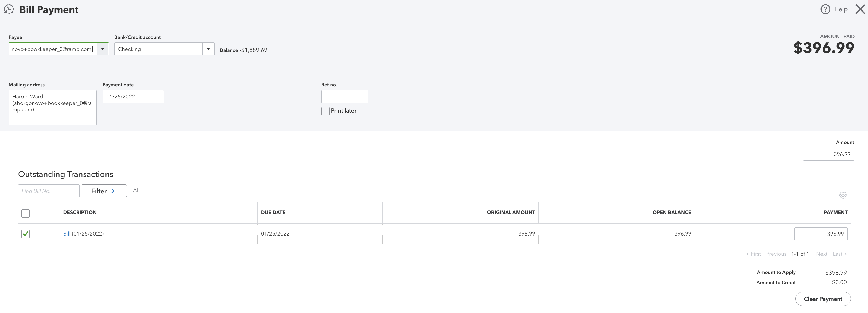Uncheck the Bill (01/25/2022) row checkbox
Screen dimensions: 868x313
(x=25, y=233)
